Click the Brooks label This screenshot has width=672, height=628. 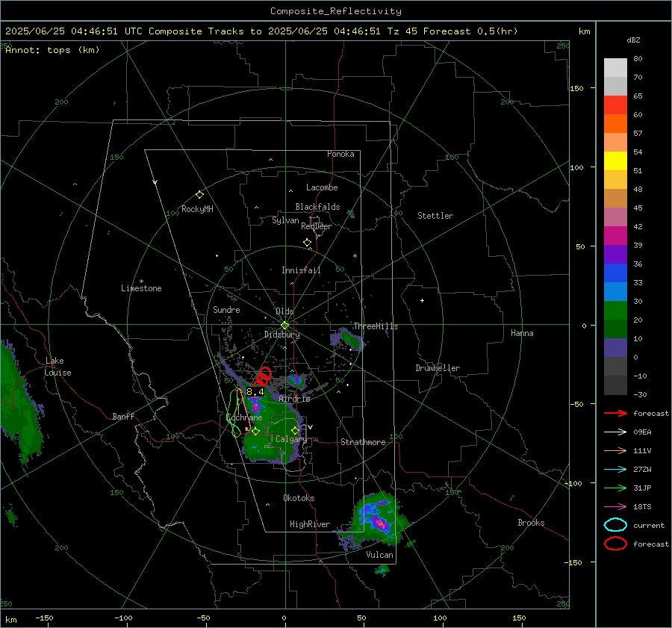[x=531, y=523]
